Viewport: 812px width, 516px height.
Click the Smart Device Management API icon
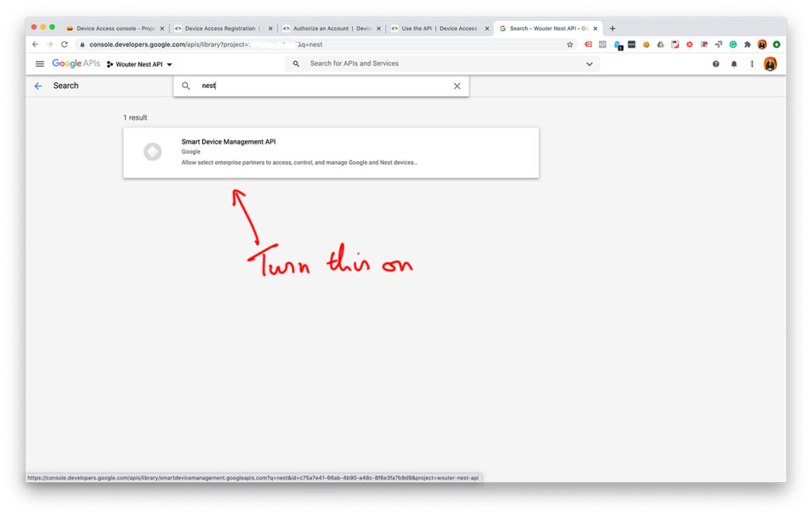point(153,151)
